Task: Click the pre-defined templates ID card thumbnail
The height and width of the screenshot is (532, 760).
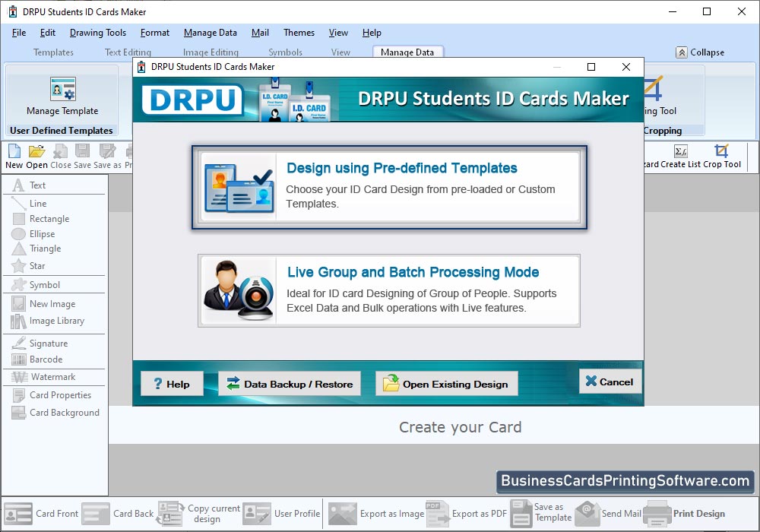Action: tap(239, 188)
